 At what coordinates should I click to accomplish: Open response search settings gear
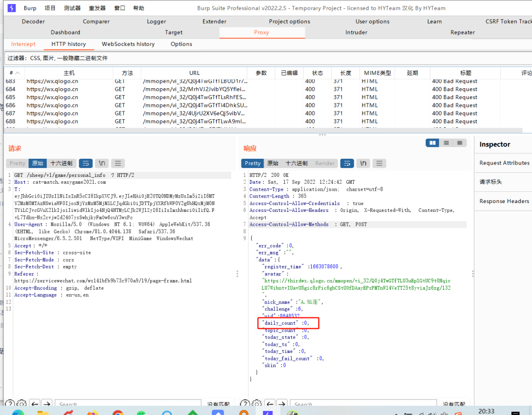pos(257,404)
